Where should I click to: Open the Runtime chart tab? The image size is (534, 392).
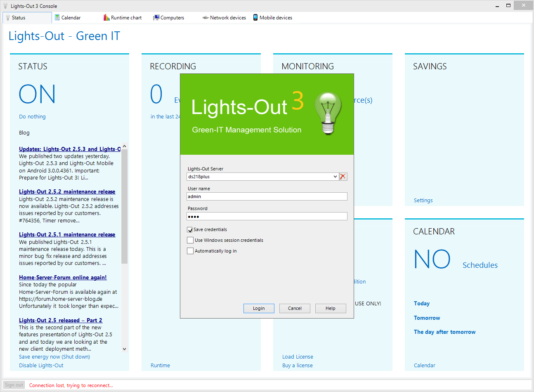tap(126, 18)
